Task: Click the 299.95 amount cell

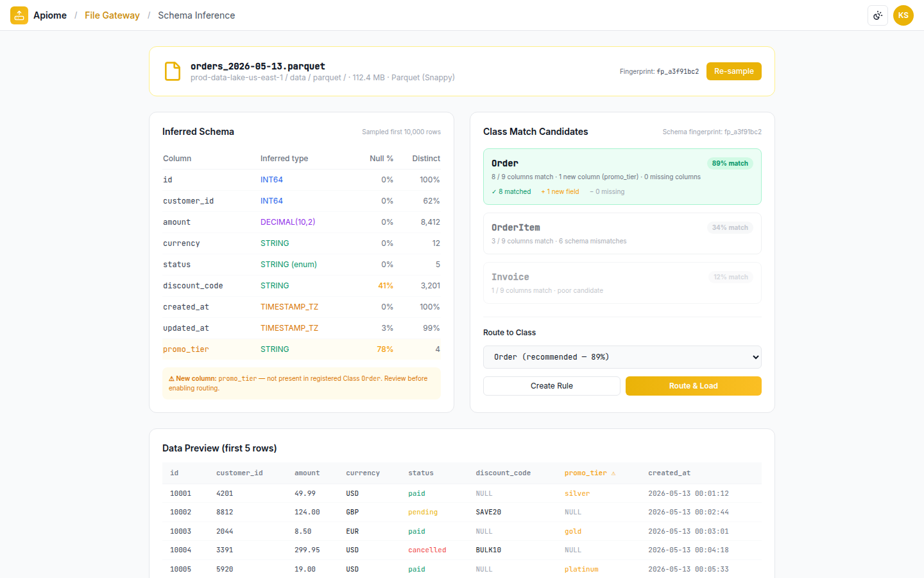Action: 307,550
